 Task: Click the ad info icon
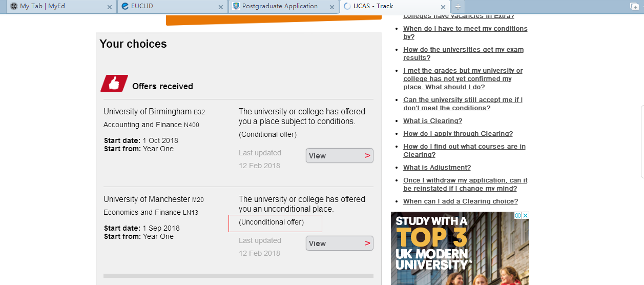pos(518,216)
